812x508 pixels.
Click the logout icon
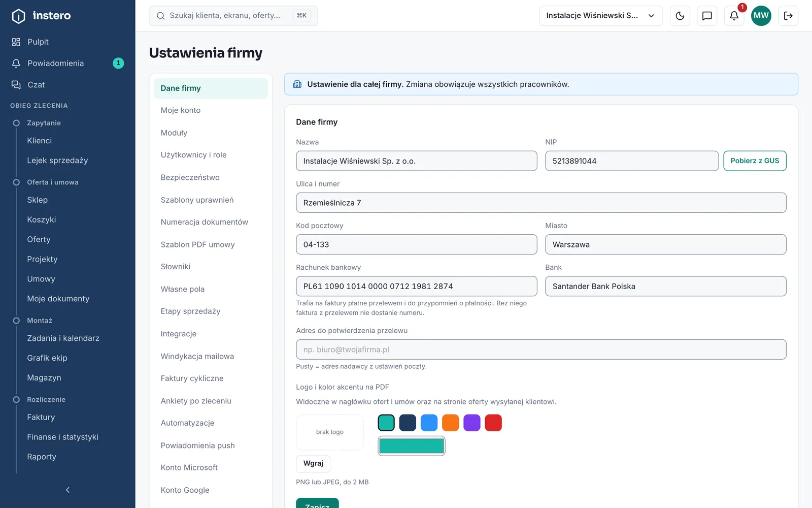point(788,16)
